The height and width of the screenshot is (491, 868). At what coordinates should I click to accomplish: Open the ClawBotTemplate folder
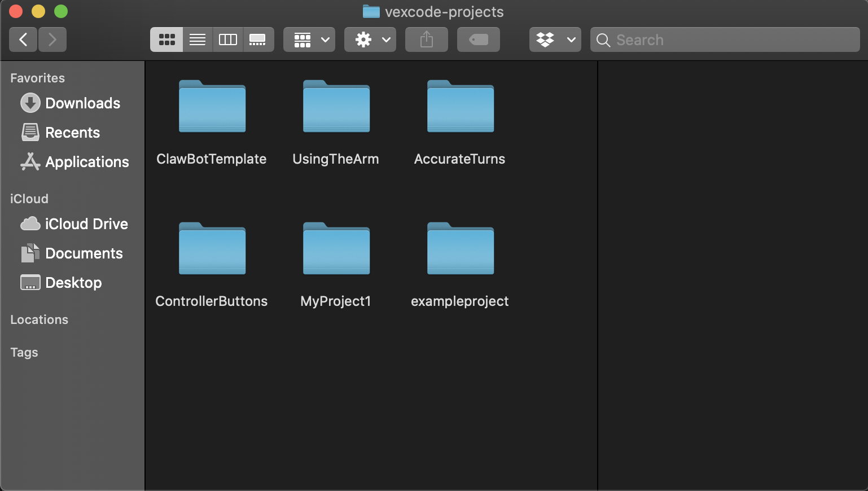click(212, 107)
